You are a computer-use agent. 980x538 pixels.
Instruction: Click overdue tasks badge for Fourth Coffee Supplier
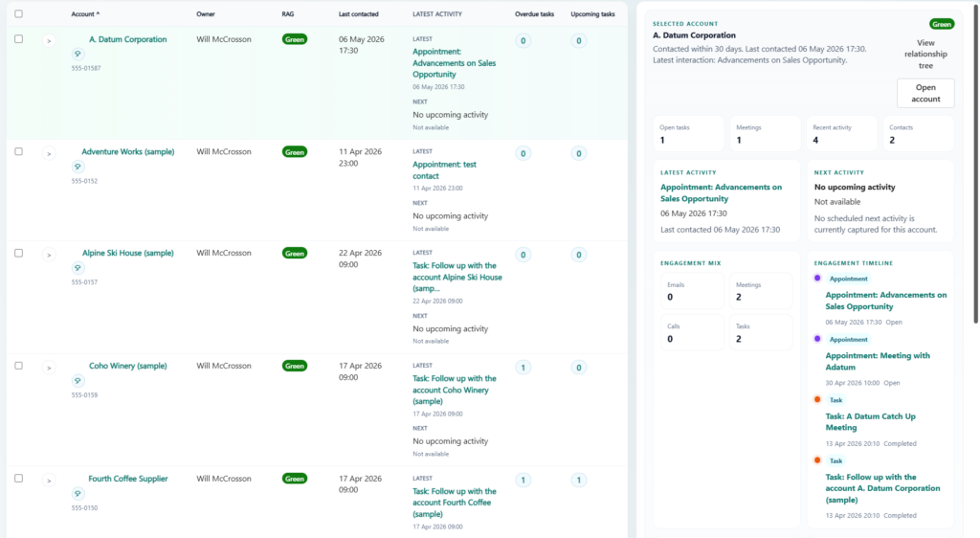(x=523, y=480)
